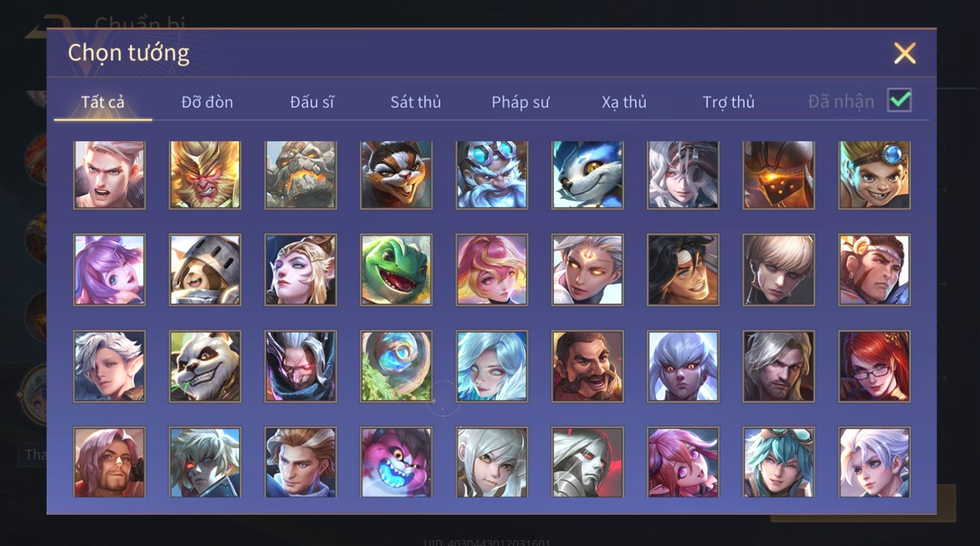The image size is (980, 546).
Task: Close the Chọn tướng dialog
Action: pyautogui.click(x=905, y=53)
